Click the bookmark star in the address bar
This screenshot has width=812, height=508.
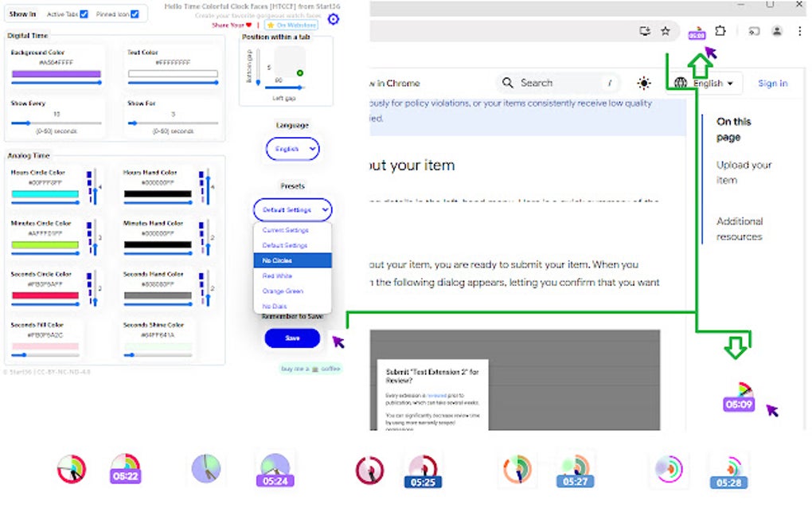[666, 31]
